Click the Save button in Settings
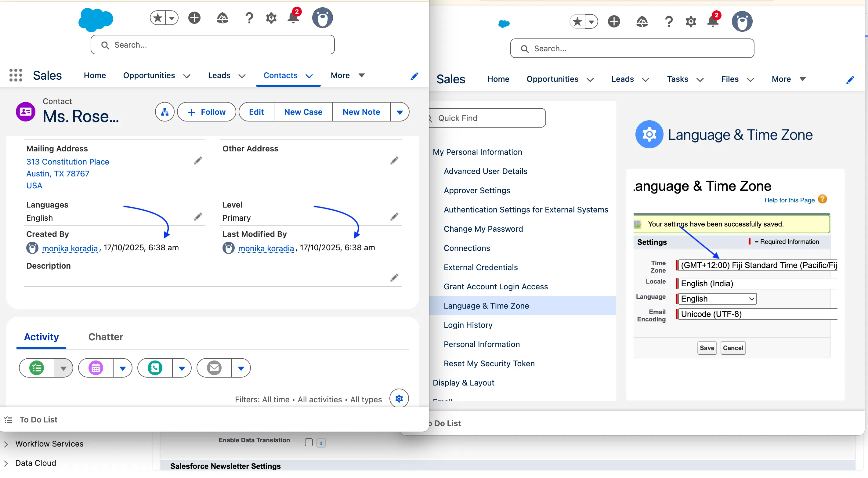Viewport: 868px width, 478px height. (707, 348)
